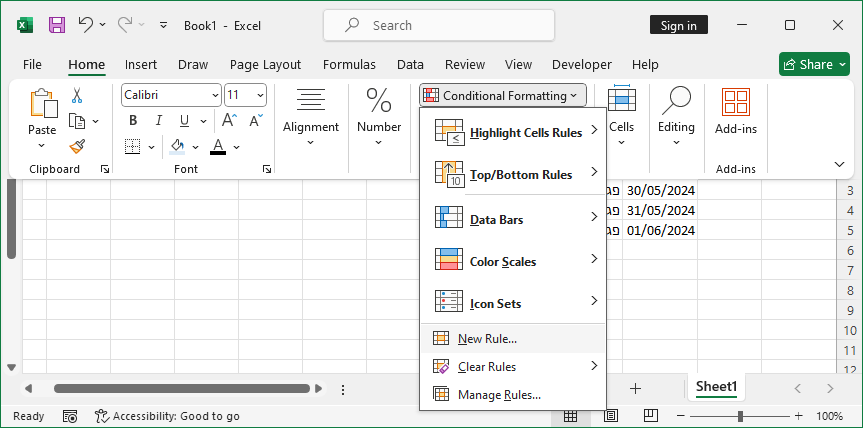Click the Undo arrow icon

click(x=86, y=25)
